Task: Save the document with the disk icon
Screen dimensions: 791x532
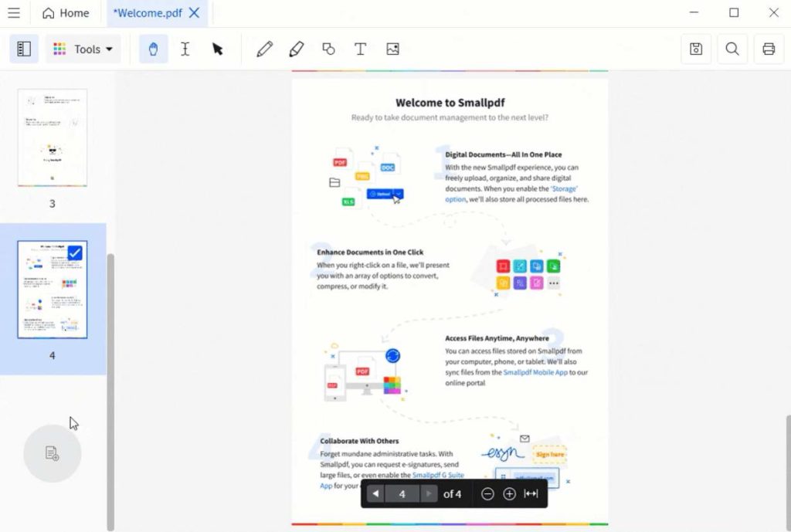Action: 696,49
